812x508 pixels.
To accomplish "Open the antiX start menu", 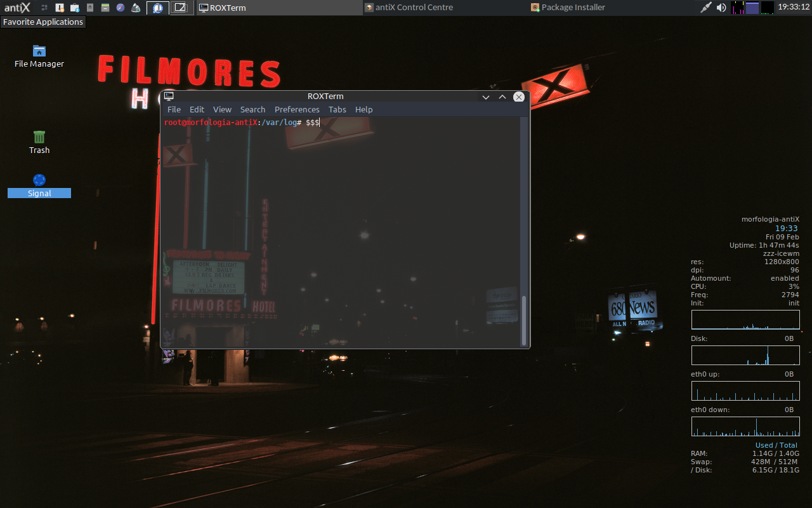I will [x=17, y=8].
